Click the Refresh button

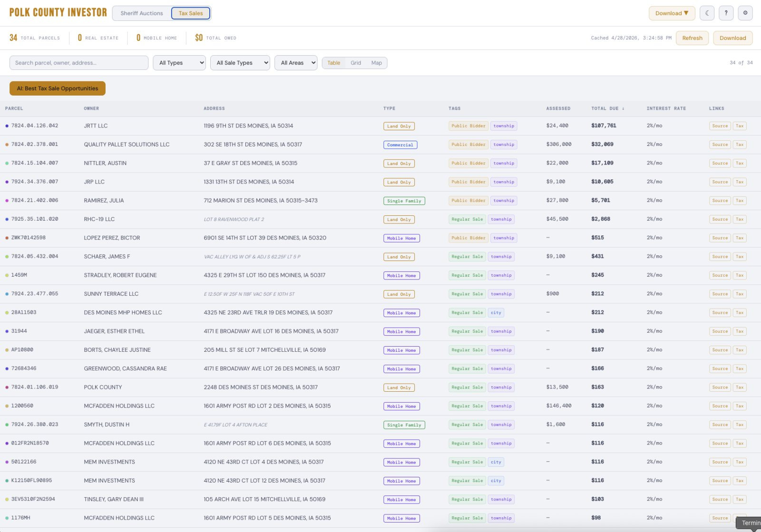tap(692, 38)
